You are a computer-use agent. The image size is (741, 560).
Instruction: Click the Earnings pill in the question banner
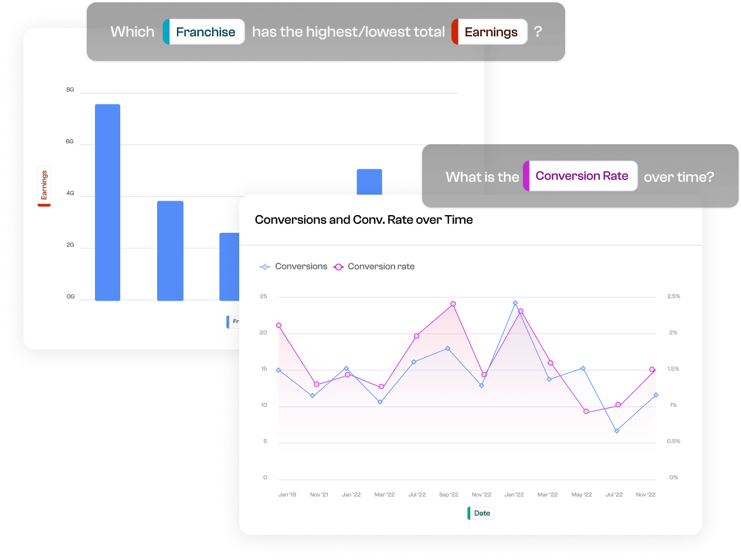point(491,32)
